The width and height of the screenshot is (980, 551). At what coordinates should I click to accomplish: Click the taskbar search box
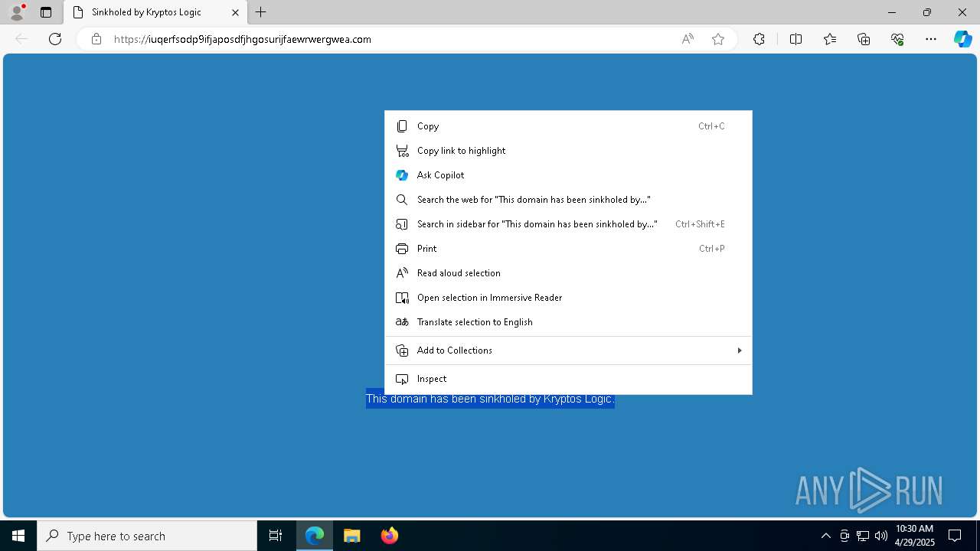[147, 536]
